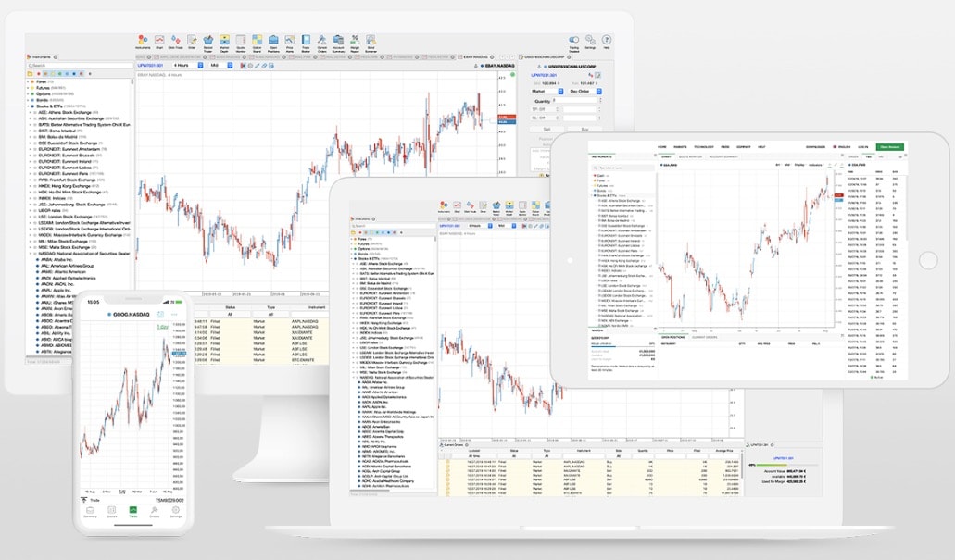Viewport: 955px width, 560px height.
Task: Toggle the Trading Enabled switch
Action: [574, 40]
